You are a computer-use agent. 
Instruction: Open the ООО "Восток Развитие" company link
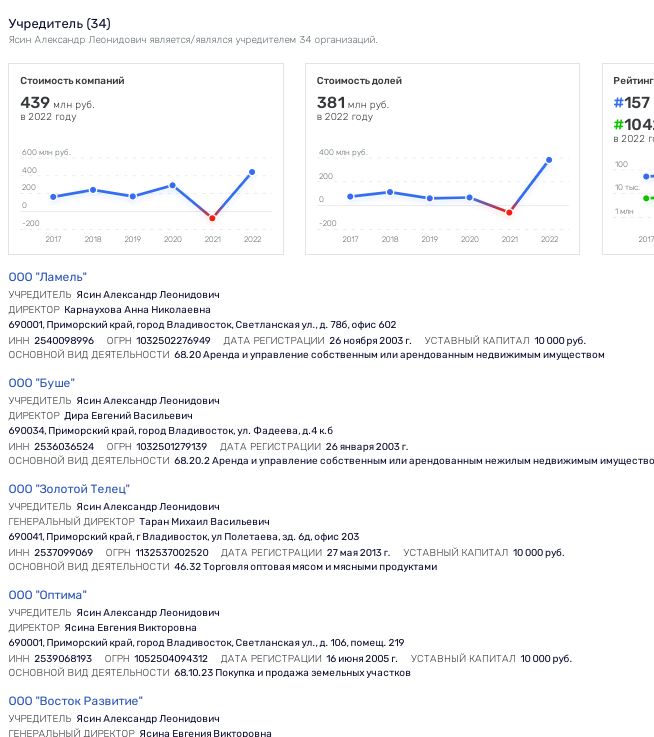(75, 701)
